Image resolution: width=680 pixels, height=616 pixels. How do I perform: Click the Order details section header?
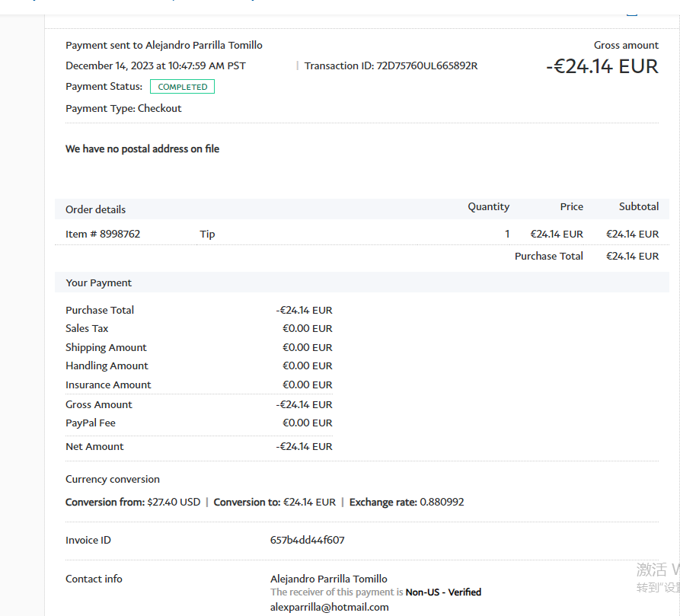95,209
